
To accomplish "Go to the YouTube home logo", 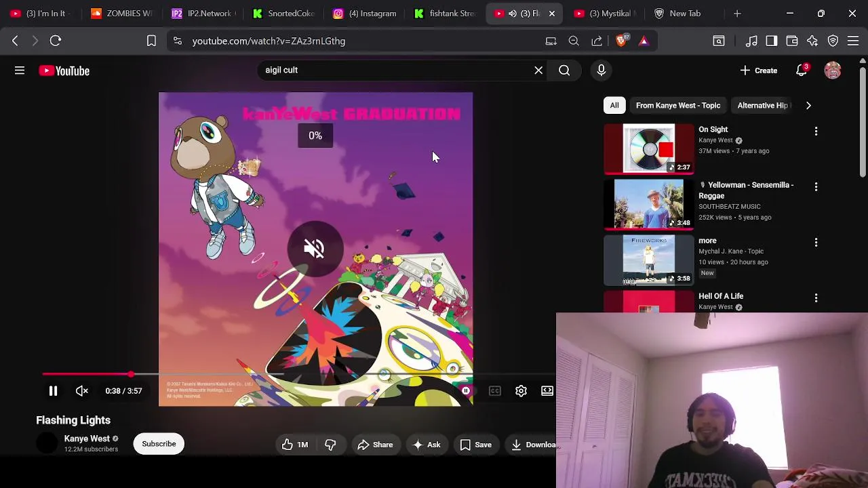I will (64, 70).
